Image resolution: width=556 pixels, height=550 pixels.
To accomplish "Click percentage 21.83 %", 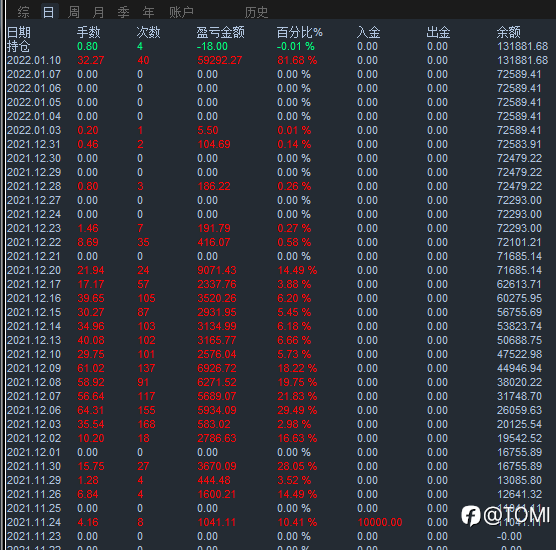I will point(297,396).
